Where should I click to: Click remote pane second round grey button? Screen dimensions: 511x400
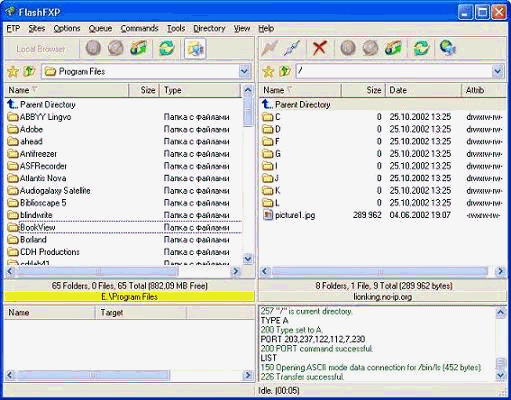click(370, 48)
